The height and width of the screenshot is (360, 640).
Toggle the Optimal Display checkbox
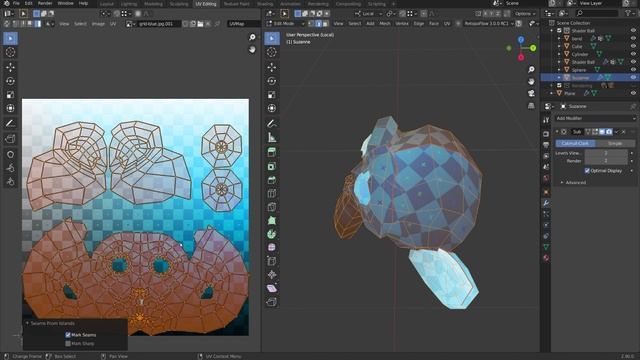click(587, 171)
